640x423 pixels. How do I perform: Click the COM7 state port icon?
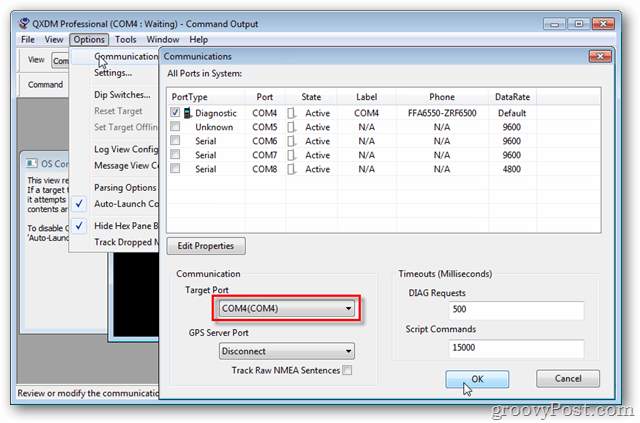pyautogui.click(x=291, y=155)
